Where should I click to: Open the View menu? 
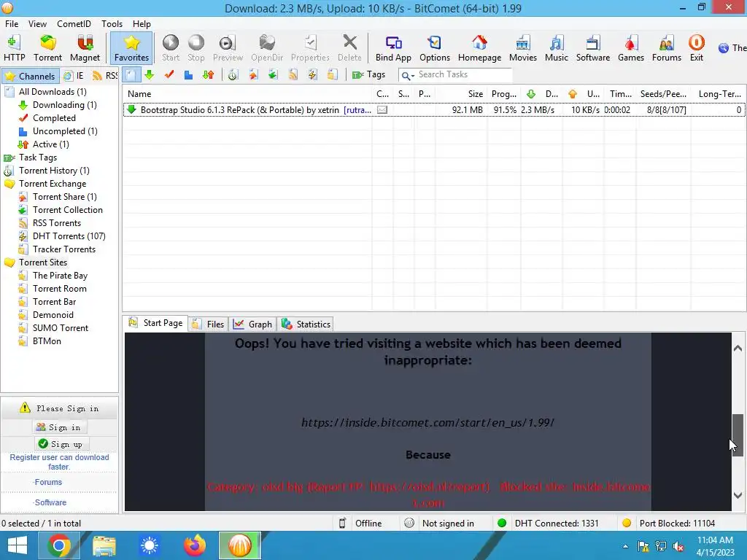click(x=37, y=24)
